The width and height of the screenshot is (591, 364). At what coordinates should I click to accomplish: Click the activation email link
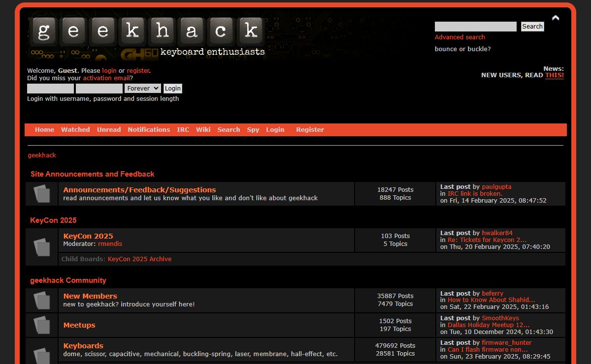[106, 78]
